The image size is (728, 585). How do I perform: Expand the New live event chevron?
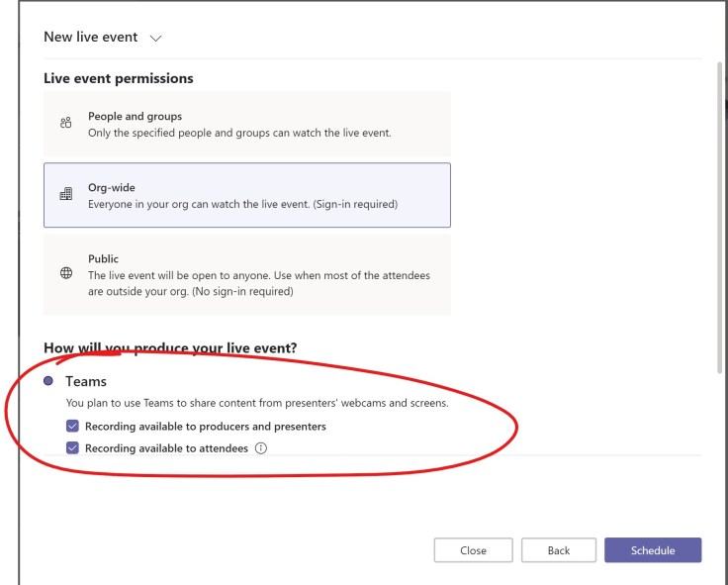pyautogui.click(x=155, y=38)
